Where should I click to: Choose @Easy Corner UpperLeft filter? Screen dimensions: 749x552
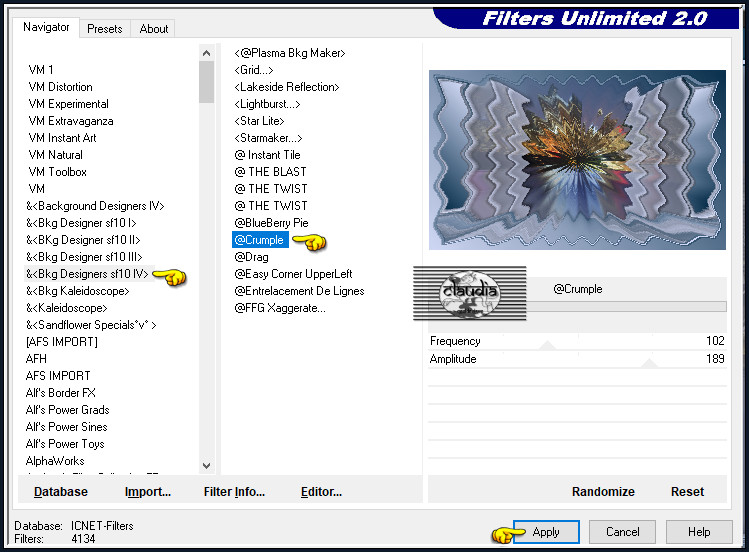(293, 274)
